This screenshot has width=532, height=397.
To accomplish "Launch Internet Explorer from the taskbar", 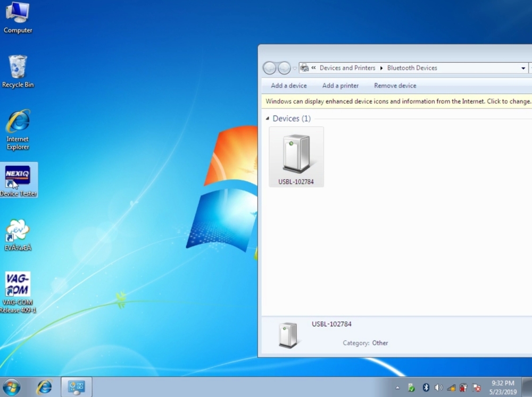I will pos(44,387).
